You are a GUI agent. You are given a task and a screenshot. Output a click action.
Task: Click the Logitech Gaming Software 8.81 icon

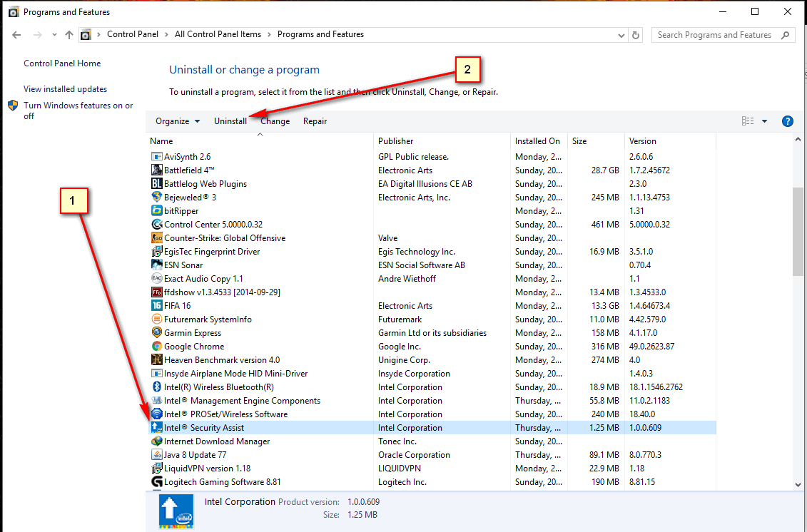[x=156, y=482]
